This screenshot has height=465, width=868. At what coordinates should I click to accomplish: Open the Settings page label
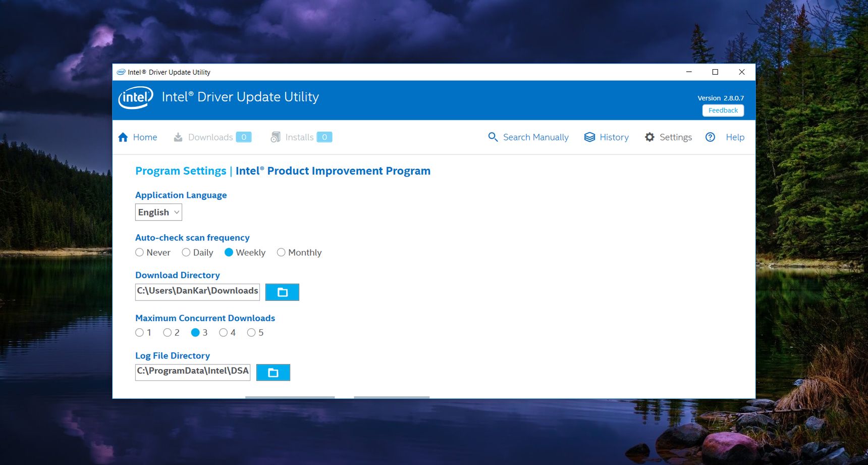pos(676,137)
